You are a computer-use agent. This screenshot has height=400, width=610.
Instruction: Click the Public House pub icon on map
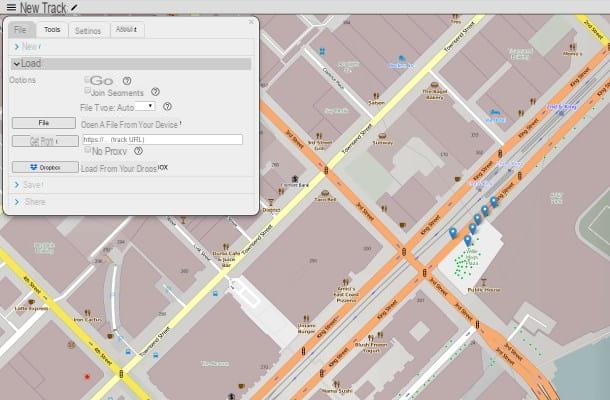484,281
